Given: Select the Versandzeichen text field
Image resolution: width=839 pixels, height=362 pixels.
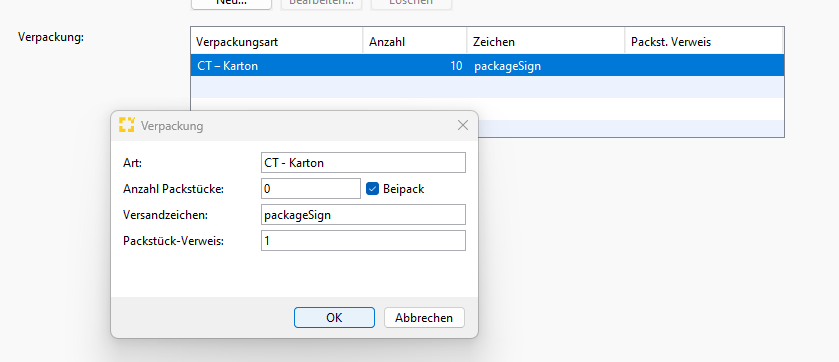Looking at the screenshot, I should (x=363, y=214).
